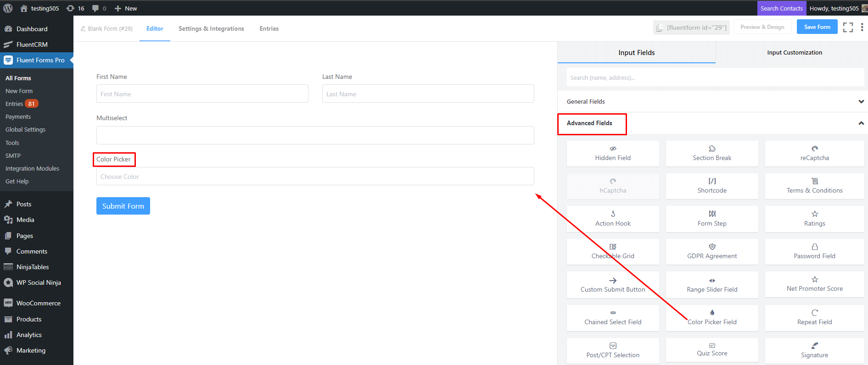Open Settings & Integrations tab
Viewport: 868px width, 365px height.
click(x=211, y=28)
